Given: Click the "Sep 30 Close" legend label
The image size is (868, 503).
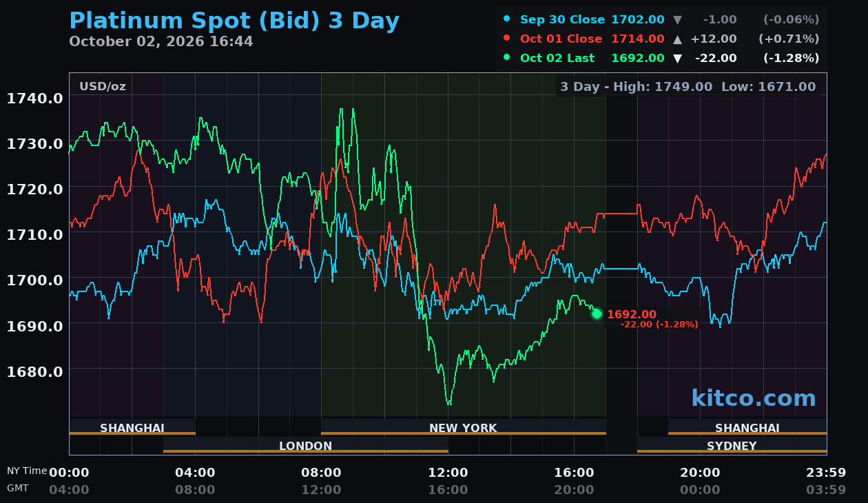Looking at the screenshot, I should coord(562,20).
